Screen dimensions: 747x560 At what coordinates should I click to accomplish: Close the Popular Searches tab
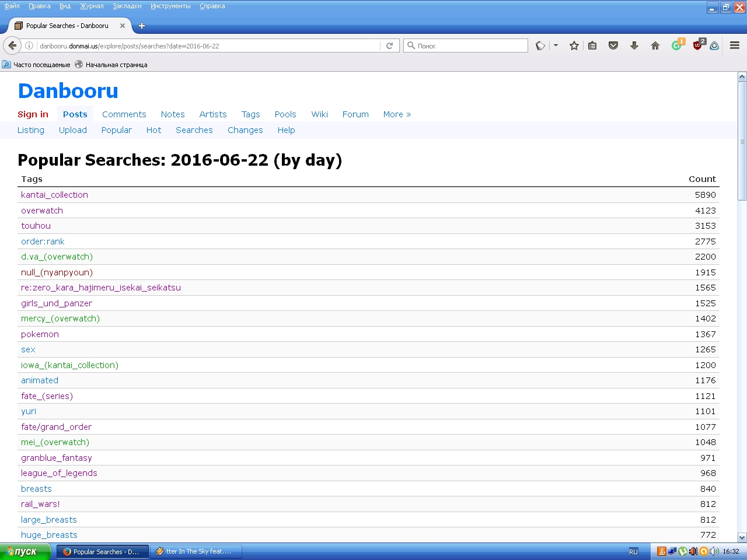coord(123,26)
